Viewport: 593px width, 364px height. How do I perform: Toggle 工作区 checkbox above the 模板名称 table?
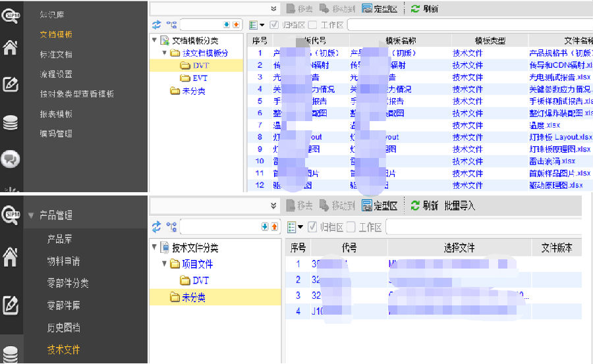[x=312, y=25]
